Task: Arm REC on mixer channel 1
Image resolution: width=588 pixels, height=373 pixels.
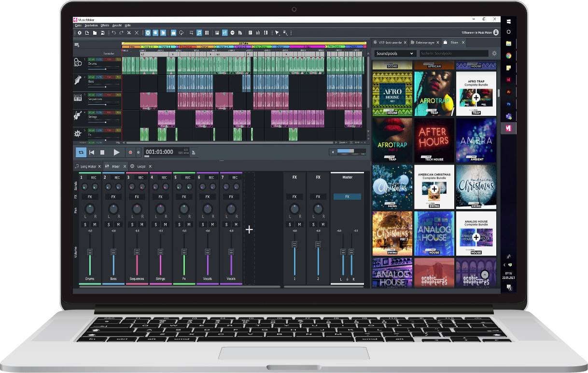Action: click(x=93, y=178)
